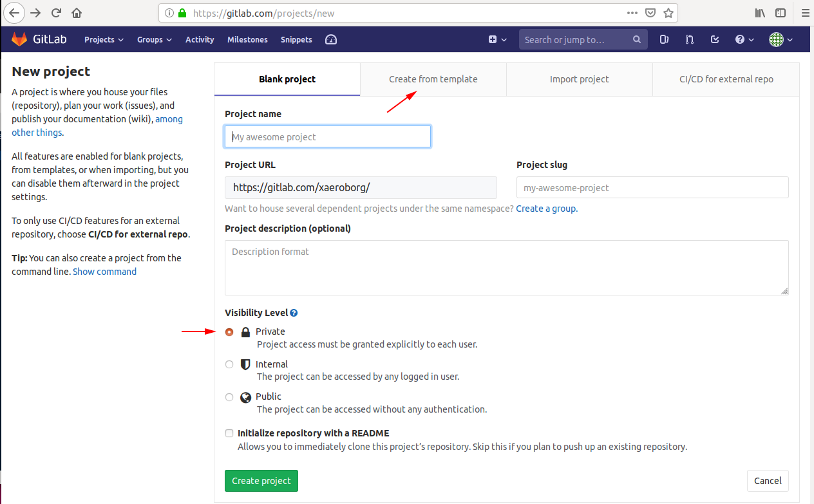Switch to Create from template tab

point(433,79)
